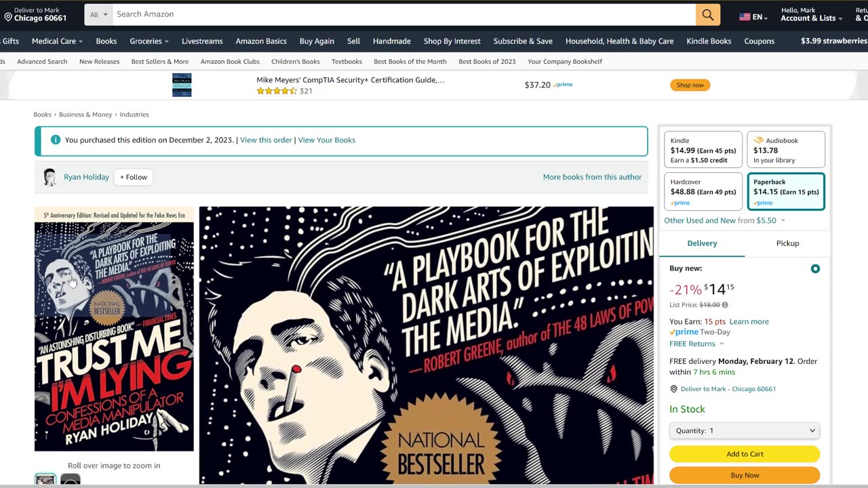Click Learn more about points earned
The image size is (868, 488).
click(749, 322)
